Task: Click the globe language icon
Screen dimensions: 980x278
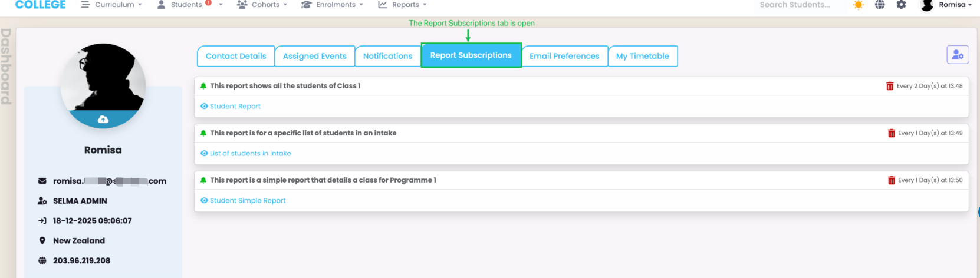Action: tap(880, 5)
